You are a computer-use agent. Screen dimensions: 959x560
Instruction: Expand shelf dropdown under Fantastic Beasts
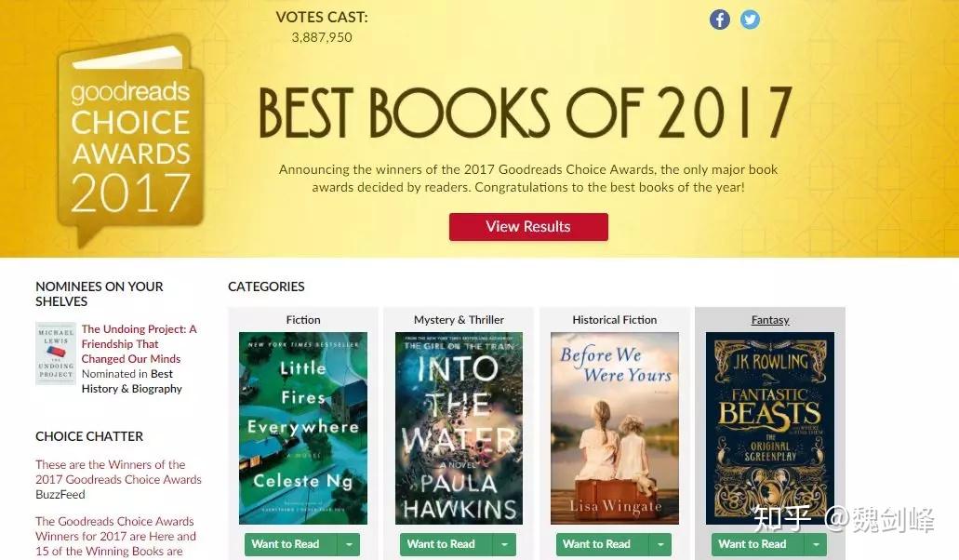click(x=816, y=544)
